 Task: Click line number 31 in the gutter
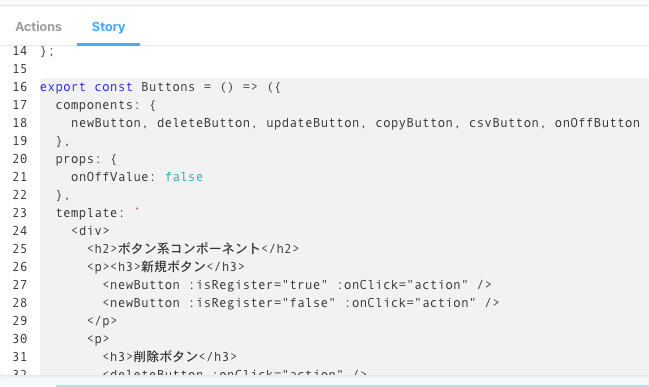pos(20,357)
